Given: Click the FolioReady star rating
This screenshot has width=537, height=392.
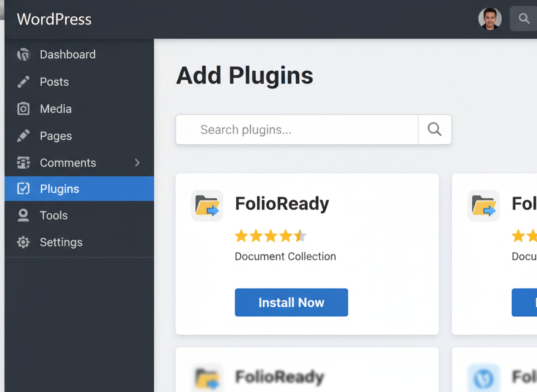Looking at the screenshot, I should (271, 236).
